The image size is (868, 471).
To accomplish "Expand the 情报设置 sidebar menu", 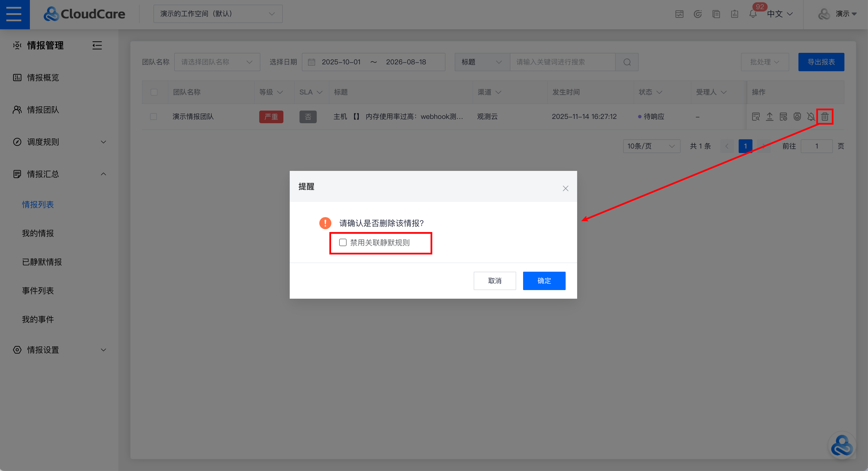I will [59, 350].
